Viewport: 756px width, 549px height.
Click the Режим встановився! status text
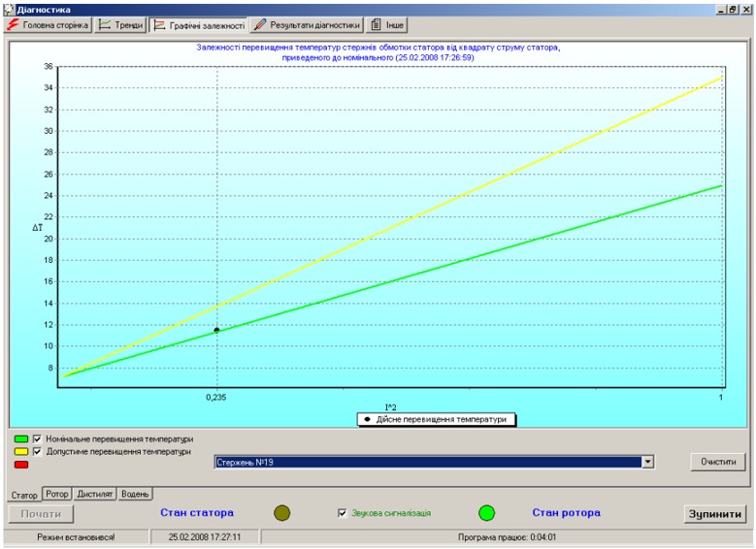[76, 537]
